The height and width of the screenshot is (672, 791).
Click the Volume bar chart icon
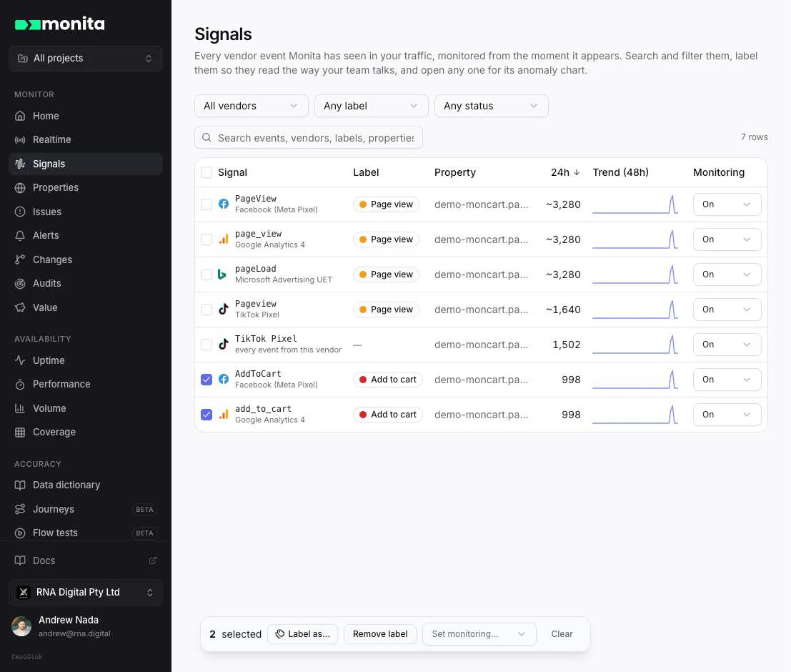coord(20,408)
